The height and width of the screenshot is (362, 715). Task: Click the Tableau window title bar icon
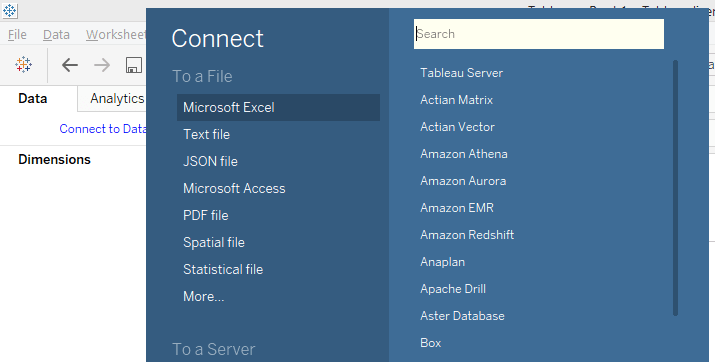point(10,10)
